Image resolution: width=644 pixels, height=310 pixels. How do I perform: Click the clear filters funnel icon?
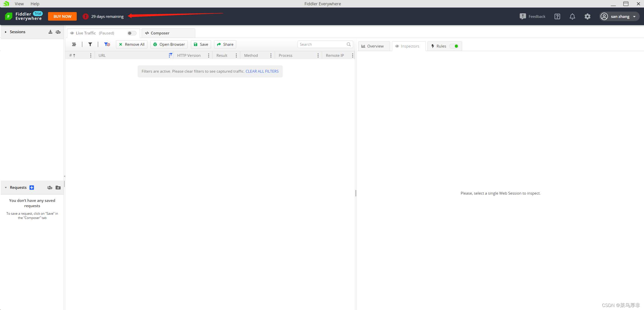107,45
